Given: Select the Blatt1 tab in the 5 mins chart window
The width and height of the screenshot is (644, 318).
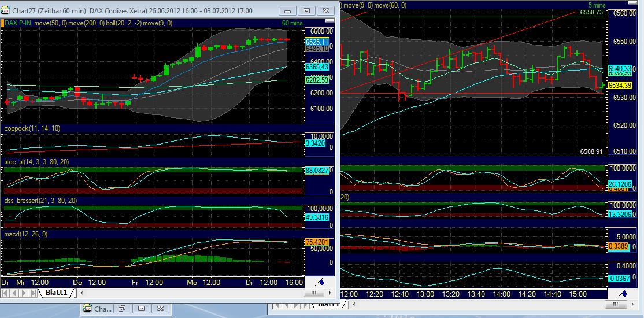Looking at the screenshot, I should pos(328,305).
